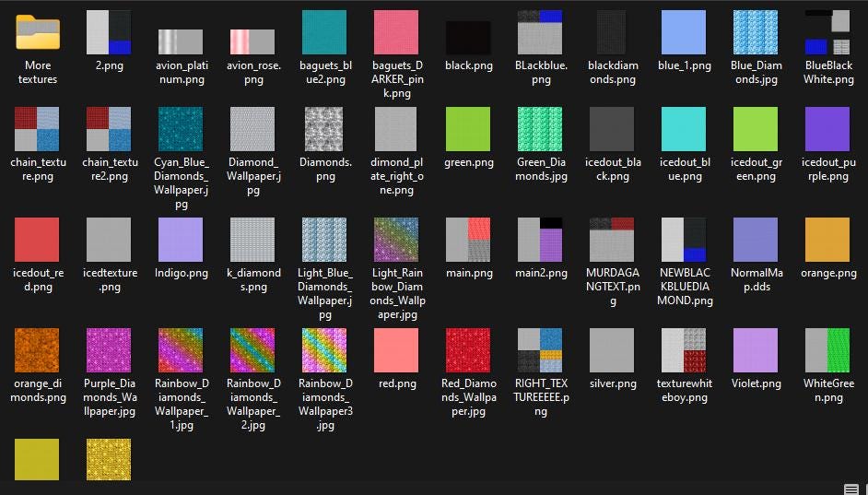Image resolution: width=868 pixels, height=495 pixels.
Task: Select icedout_black.png file icon
Action: coord(612,129)
